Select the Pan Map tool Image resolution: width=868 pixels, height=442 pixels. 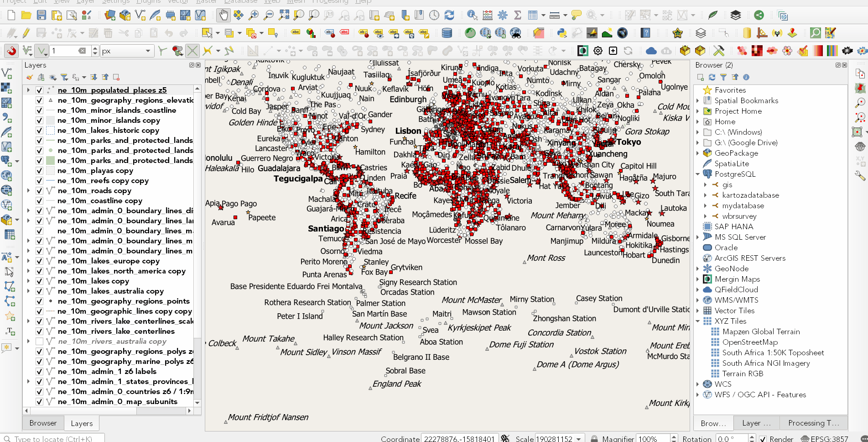tap(223, 15)
